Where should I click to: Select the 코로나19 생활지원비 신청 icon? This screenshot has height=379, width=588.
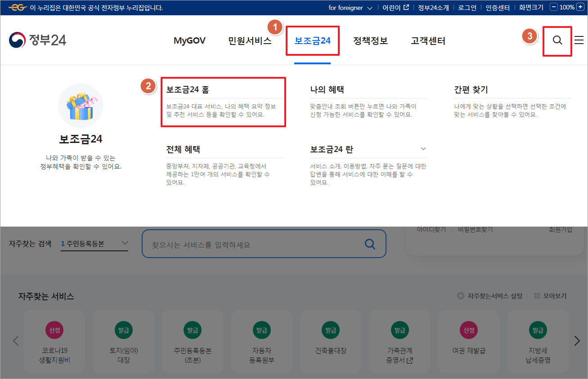(x=54, y=330)
